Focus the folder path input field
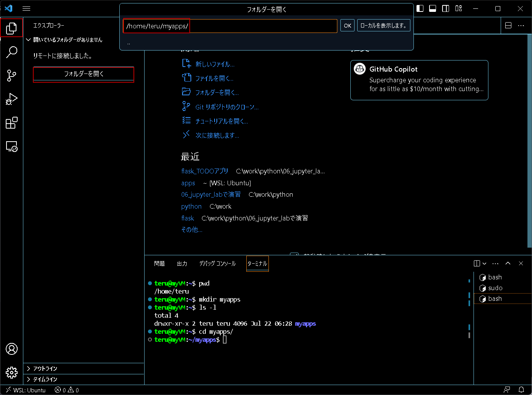 (x=230, y=26)
